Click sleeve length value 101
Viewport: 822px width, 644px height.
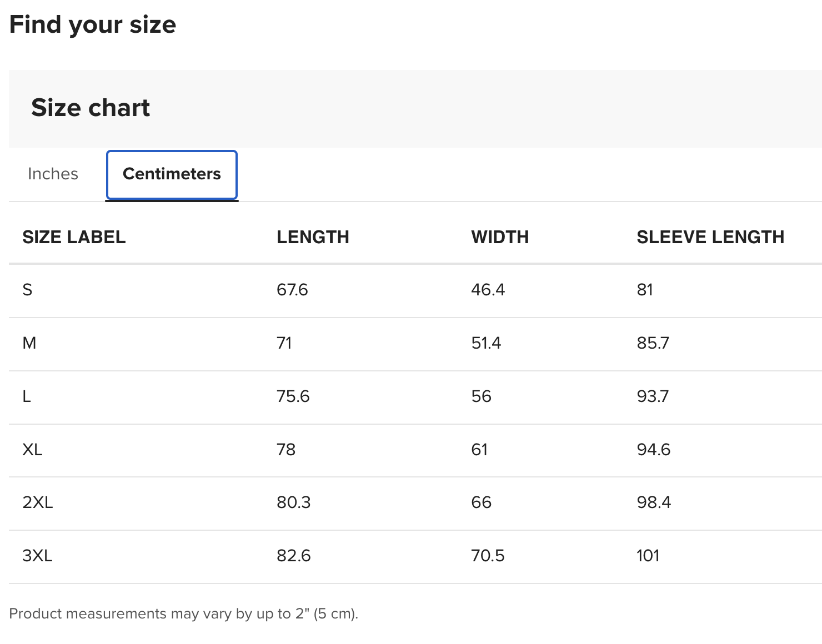[648, 556]
